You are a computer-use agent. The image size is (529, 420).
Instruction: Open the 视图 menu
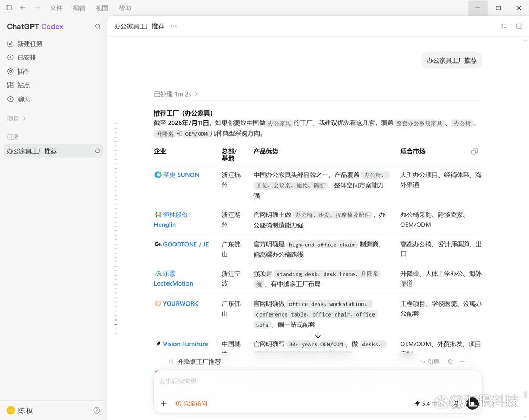tap(102, 8)
